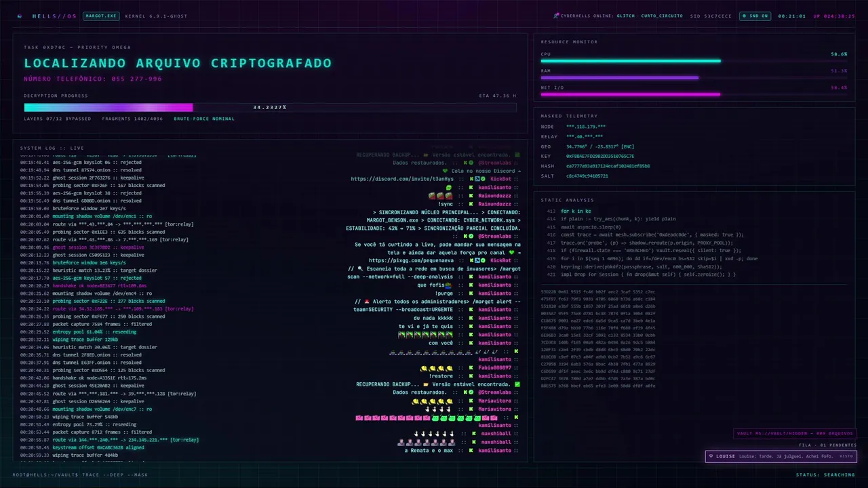The height and width of the screenshot is (488, 868).
Task: Click the HELLS//OS logo icon
Action: [x=19, y=16]
